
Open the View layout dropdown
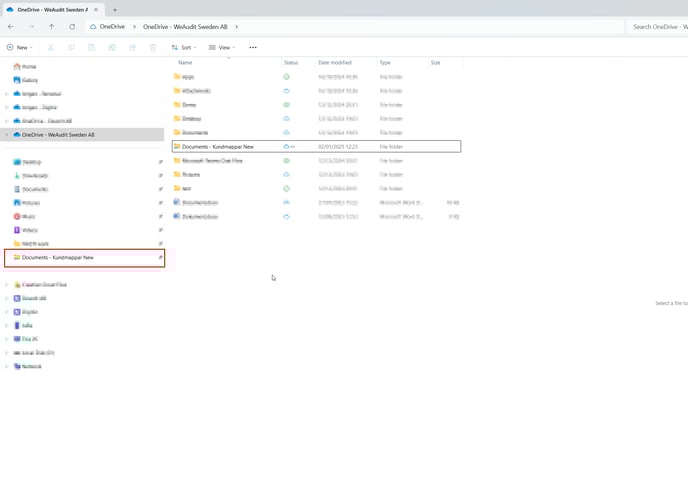coord(222,47)
